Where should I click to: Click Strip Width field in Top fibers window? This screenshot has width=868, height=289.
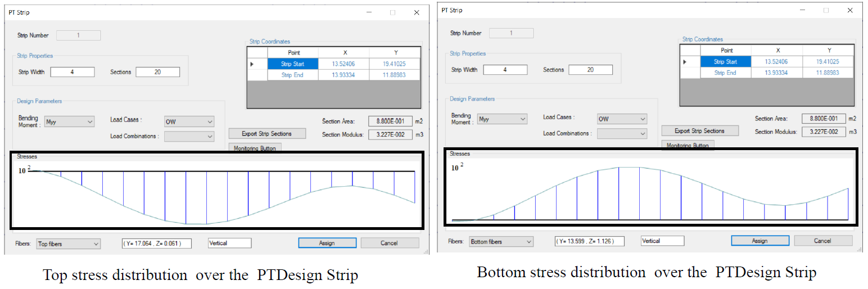point(72,72)
